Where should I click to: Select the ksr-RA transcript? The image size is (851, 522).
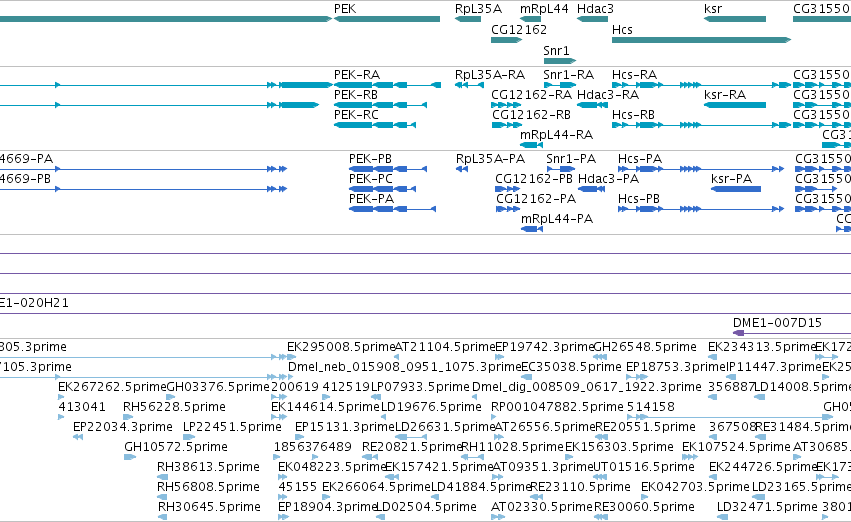point(735,105)
